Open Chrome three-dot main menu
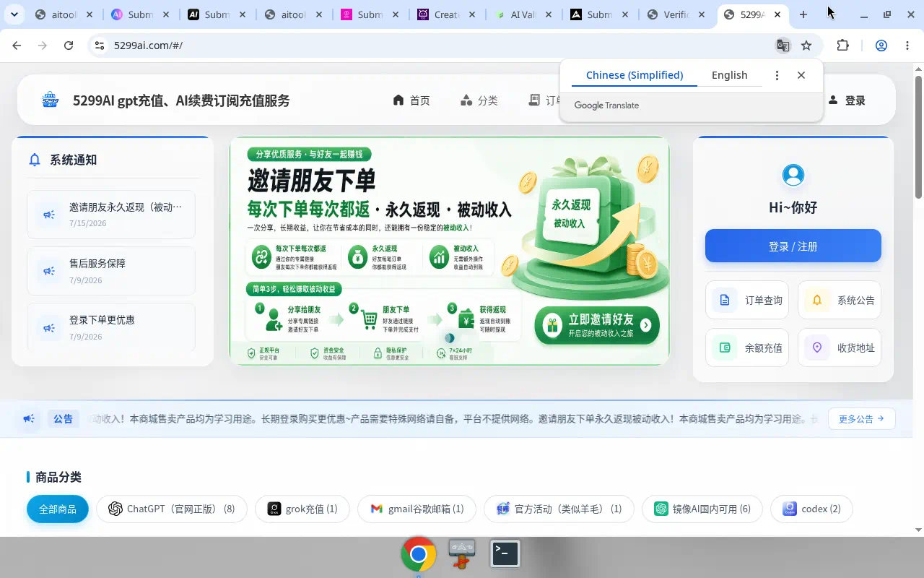Viewport: 924px width, 578px height. click(907, 46)
